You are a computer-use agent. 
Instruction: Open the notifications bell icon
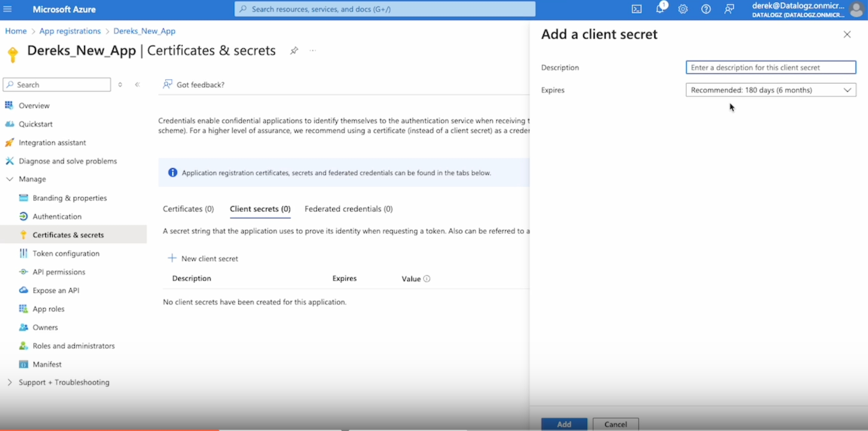(660, 9)
